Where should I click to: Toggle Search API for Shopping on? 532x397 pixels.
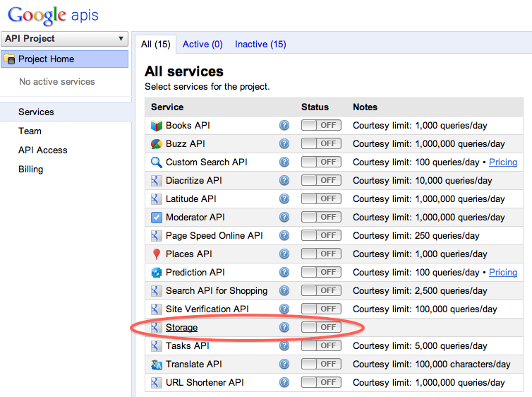321,290
